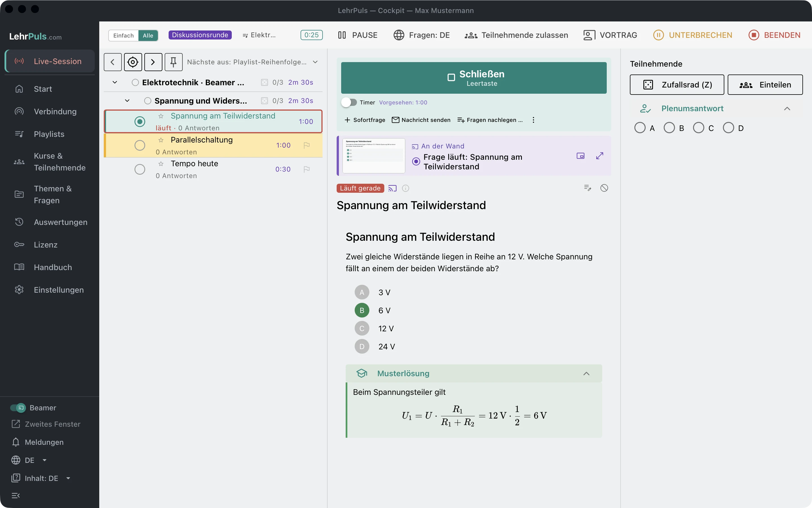Viewport: 812px width, 508px height.
Task: Collapse the sidebar with bottom menu icon
Action: point(16,495)
